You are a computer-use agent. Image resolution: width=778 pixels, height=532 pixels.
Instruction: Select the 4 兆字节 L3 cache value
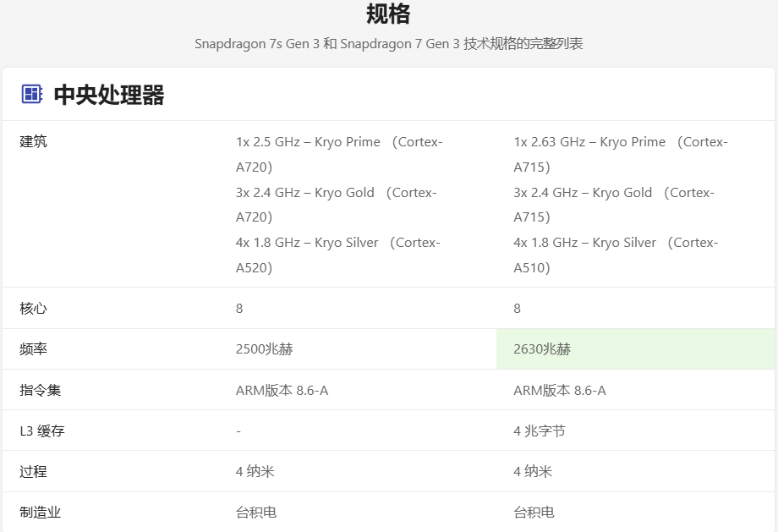pyautogui.click(x=540, y=431)
